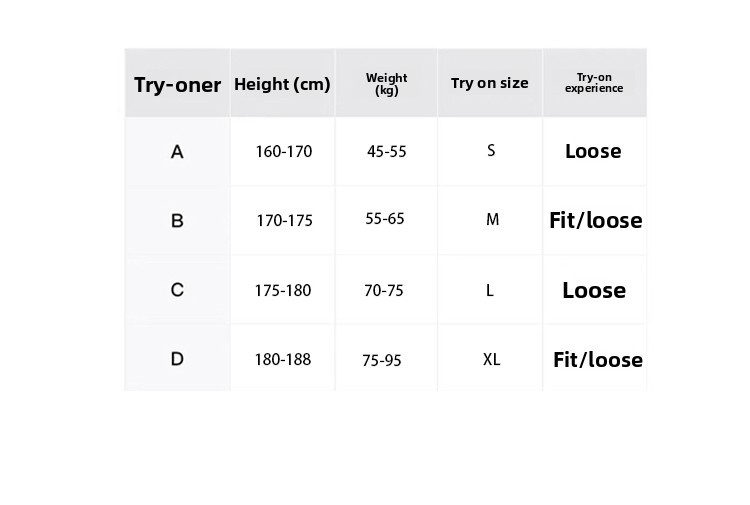Click the 180-188 height value
Image resolution: width=750 pixels, height=505 pixels.
click(283, 358)
